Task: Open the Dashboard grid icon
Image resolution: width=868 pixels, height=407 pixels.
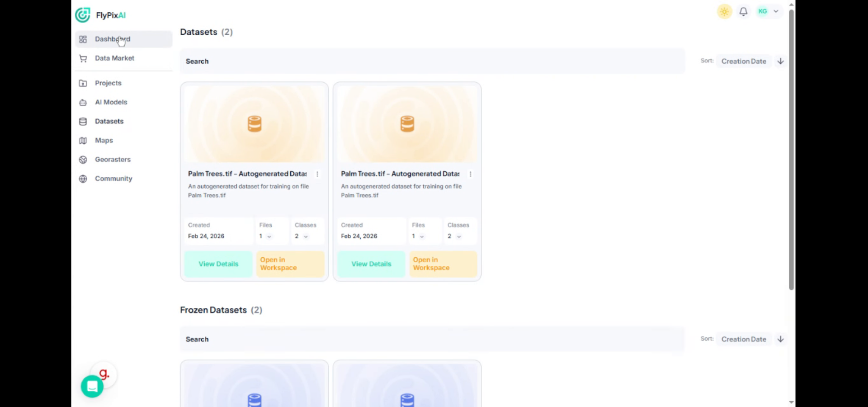Action: 83,39
